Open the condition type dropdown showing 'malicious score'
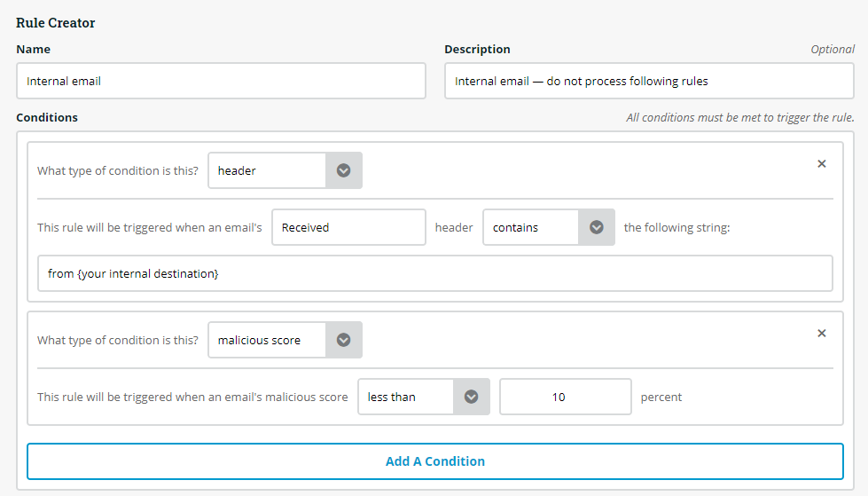The width and height of the screenshot is (868, 496). 267,341
